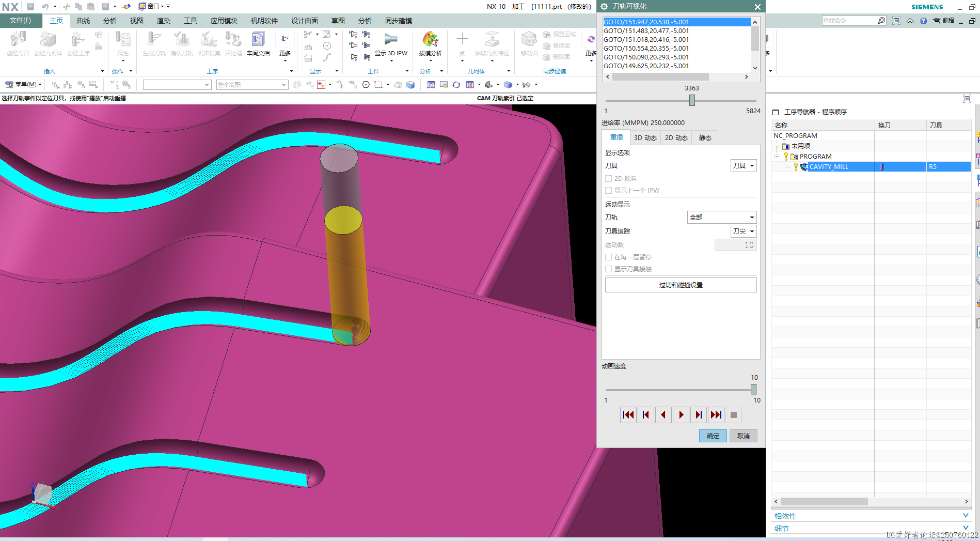Collapse the PROGRAM tree node
Image resolution: width=980 pixels, height=541 pixels.
(x=777, y=157)
